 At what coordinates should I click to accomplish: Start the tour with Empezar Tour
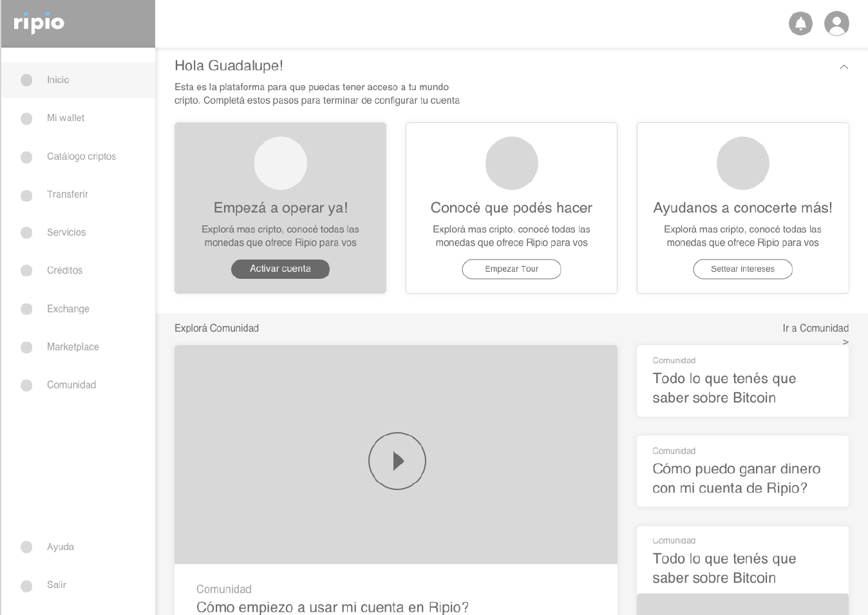[511, 269]
